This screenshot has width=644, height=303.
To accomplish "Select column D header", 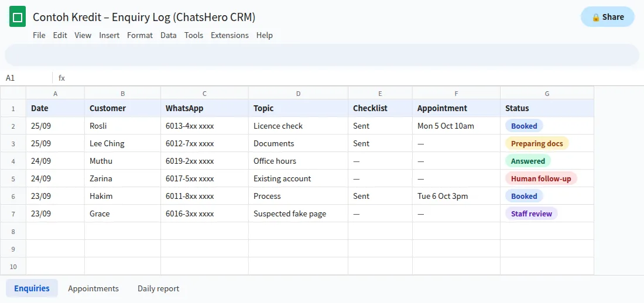I will pos(299,94).
